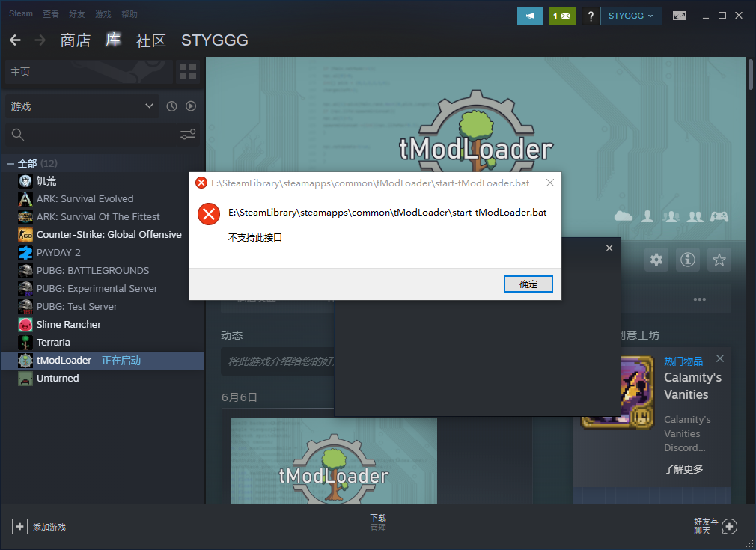Click the 添加游戏 plus button
The height and width of the screenshot is (550, 756).
(20, 527)
